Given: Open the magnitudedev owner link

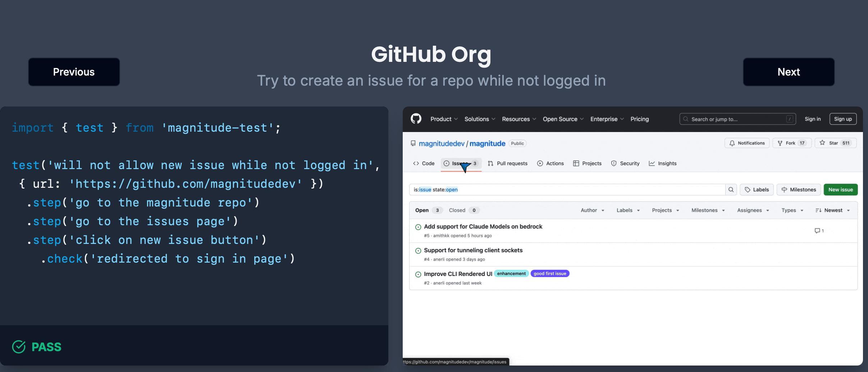Looking at the screenshot, I should [x=442, y=144].
